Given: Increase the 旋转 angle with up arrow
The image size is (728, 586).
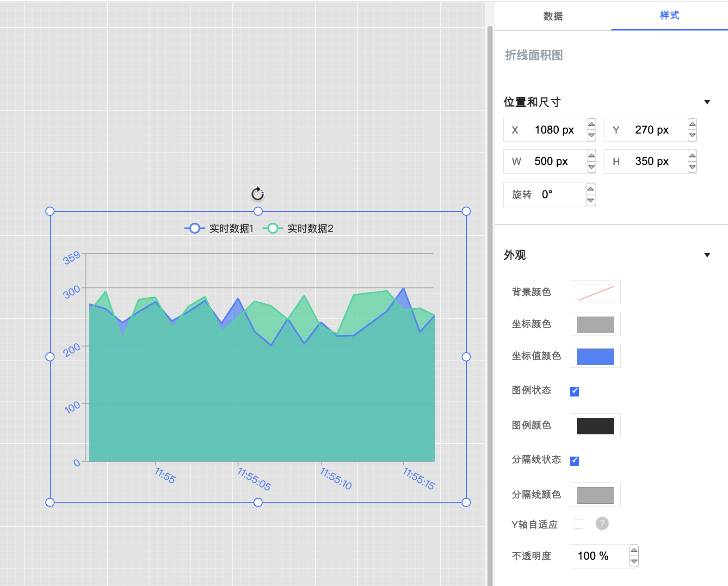Looking at the screenshot, I should click(x=591, y=189).
